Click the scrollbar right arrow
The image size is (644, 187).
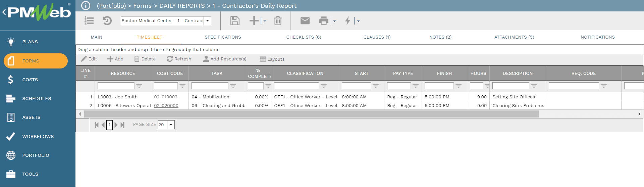click(x=639, y=114)
